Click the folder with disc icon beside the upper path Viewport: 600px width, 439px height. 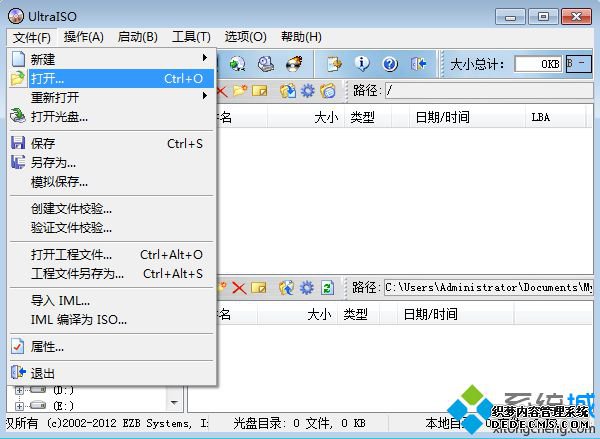click(x=328, y=91)
